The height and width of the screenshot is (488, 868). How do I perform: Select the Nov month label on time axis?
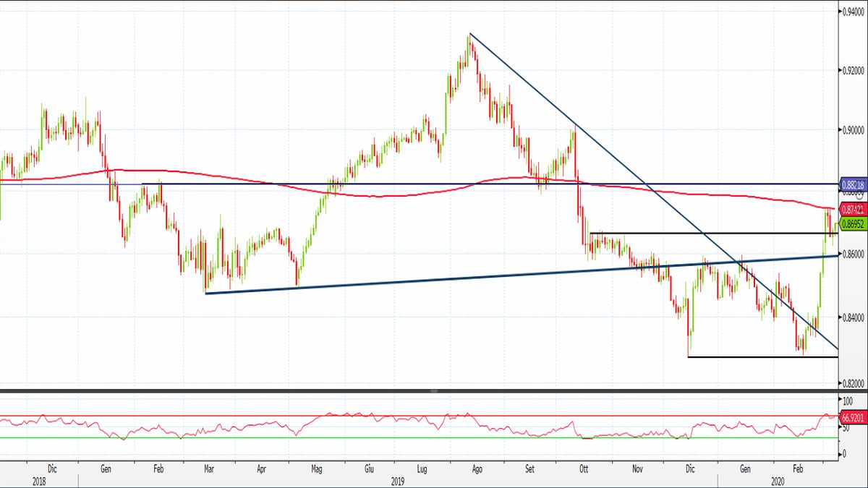tap(637, 468)
